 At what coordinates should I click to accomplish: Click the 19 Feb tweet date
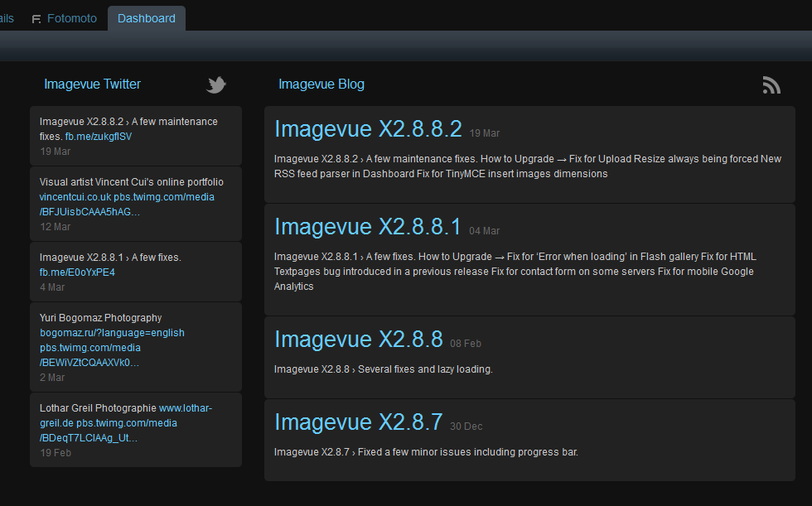56,453
